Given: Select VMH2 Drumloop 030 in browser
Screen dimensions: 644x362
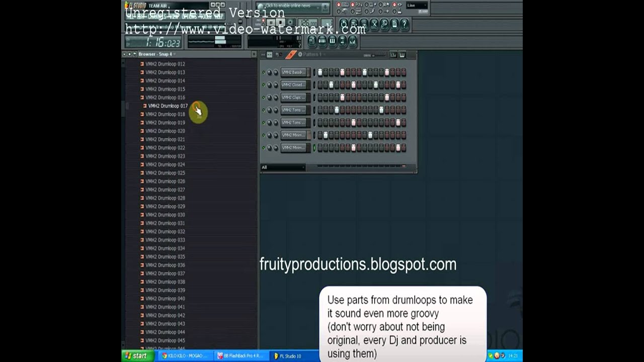Looking at the screenshot, I should coord(165,215).
